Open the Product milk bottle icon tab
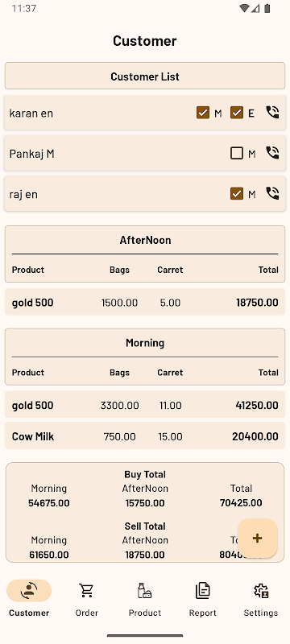 click(144, 599)
